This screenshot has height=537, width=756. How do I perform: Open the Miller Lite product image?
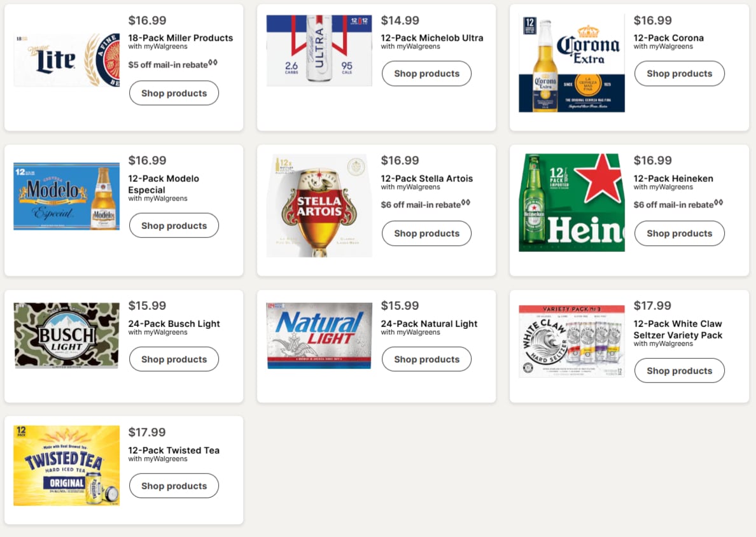point(67,60)
